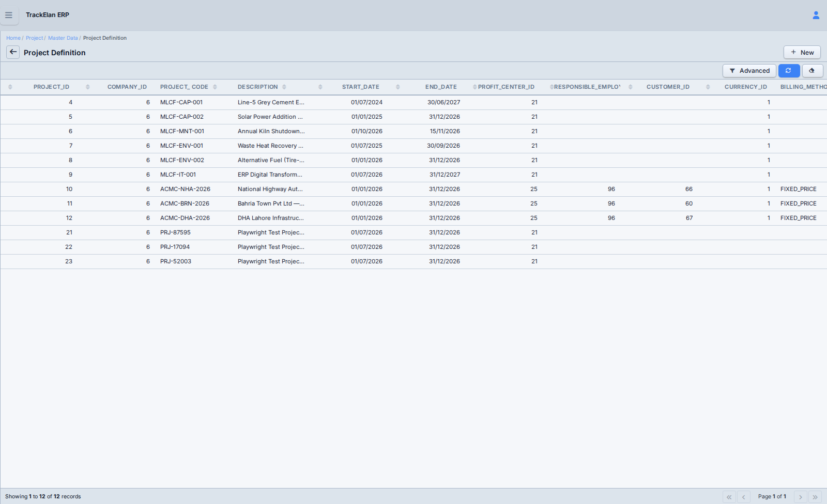The image size is (827, 504).
Task: Click the COMPANY_ID column header
Action: (x=127, y=87)
